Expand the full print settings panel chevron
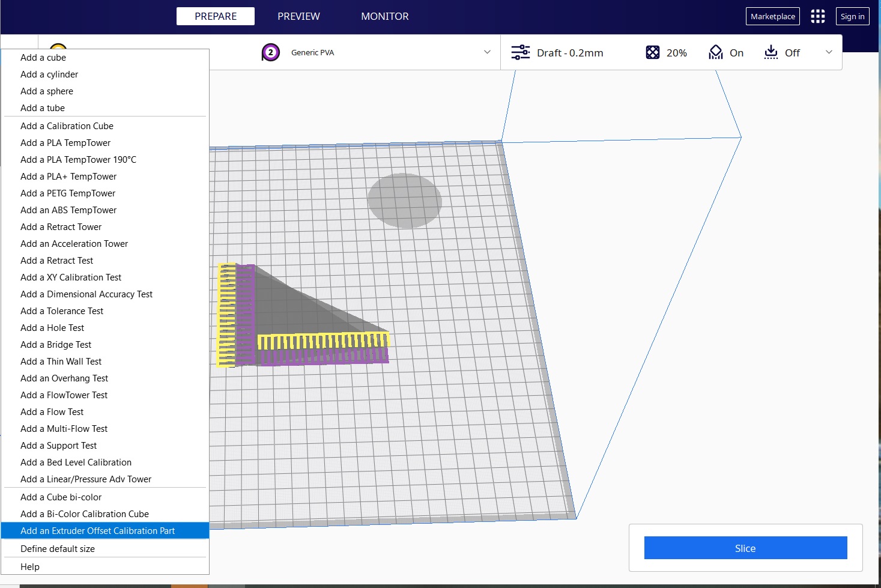 829,52
